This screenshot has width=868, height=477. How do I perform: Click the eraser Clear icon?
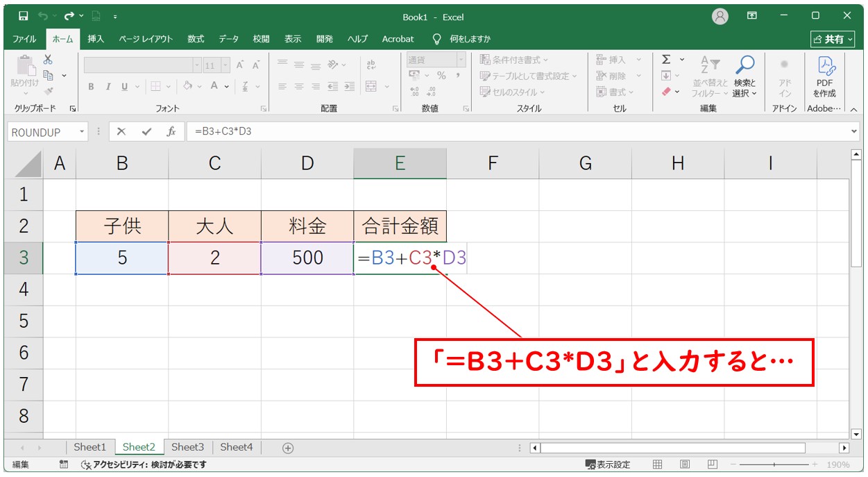pos(666,92)
